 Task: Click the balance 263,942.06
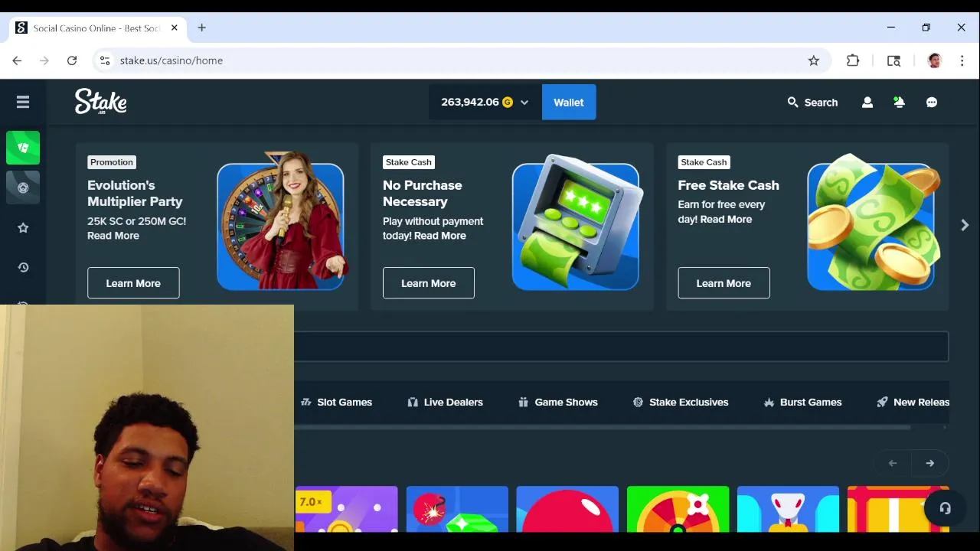pos(469,102)
